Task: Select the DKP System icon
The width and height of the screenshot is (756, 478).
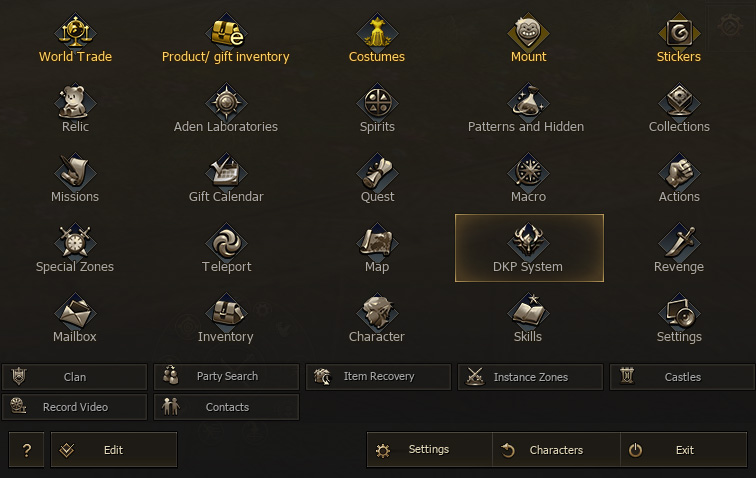Action: tap(528, 242)
